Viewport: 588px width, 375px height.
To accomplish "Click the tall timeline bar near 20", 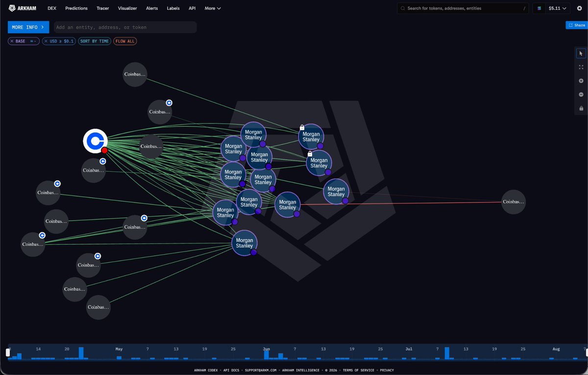I will (81, 353).
